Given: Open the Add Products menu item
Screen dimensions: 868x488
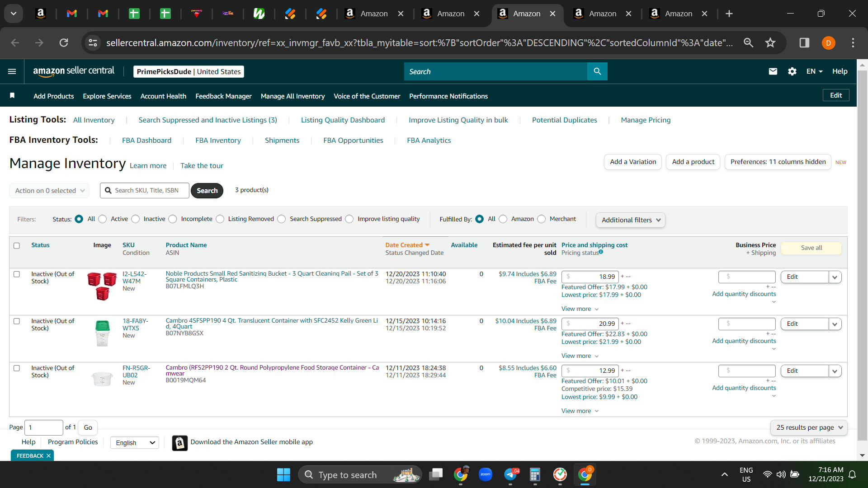Looking at the screenshot, I should [x=54, y=96].
